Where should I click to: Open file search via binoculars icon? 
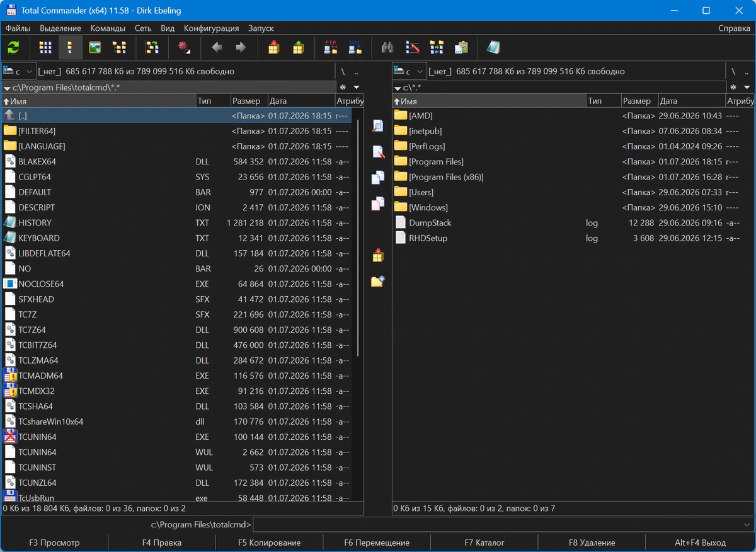tap(388, 47)
